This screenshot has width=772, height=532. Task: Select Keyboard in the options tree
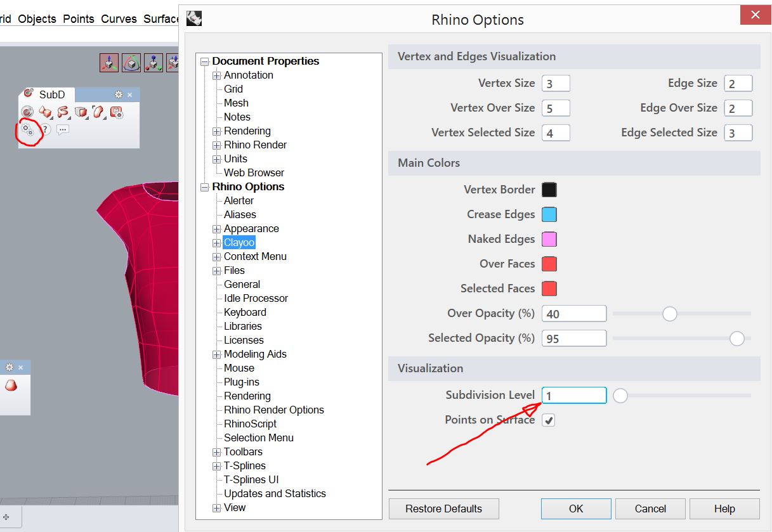click(245, 312)
